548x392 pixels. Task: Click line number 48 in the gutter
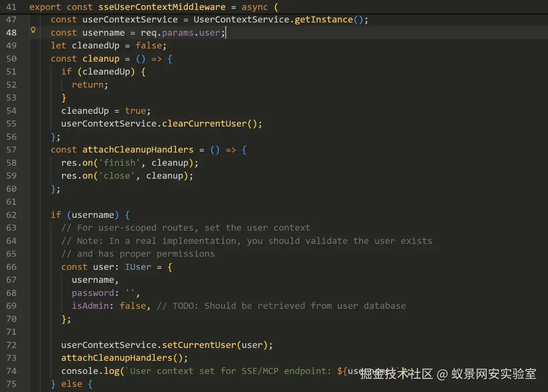point(11,33)
